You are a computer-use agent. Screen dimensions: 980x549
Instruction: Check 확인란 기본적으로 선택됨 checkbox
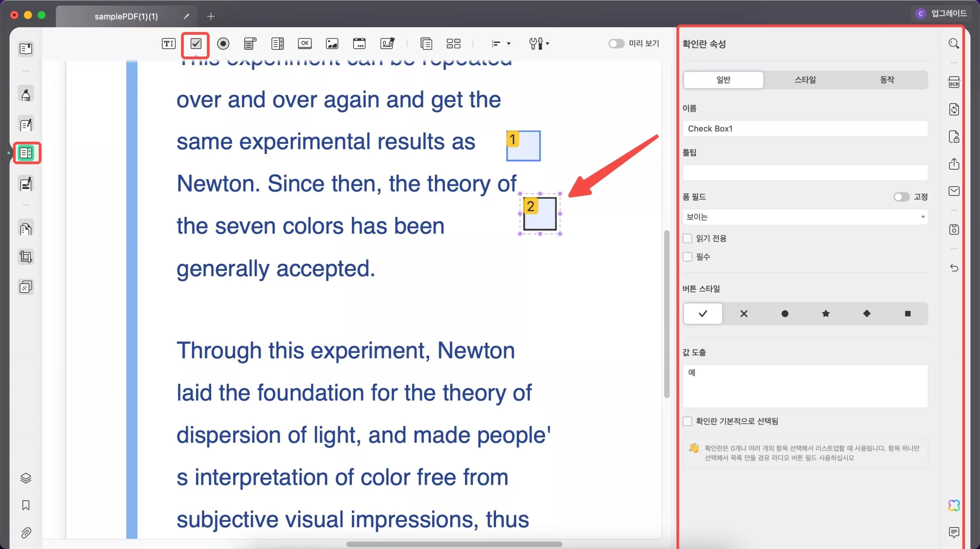(688, 421)
